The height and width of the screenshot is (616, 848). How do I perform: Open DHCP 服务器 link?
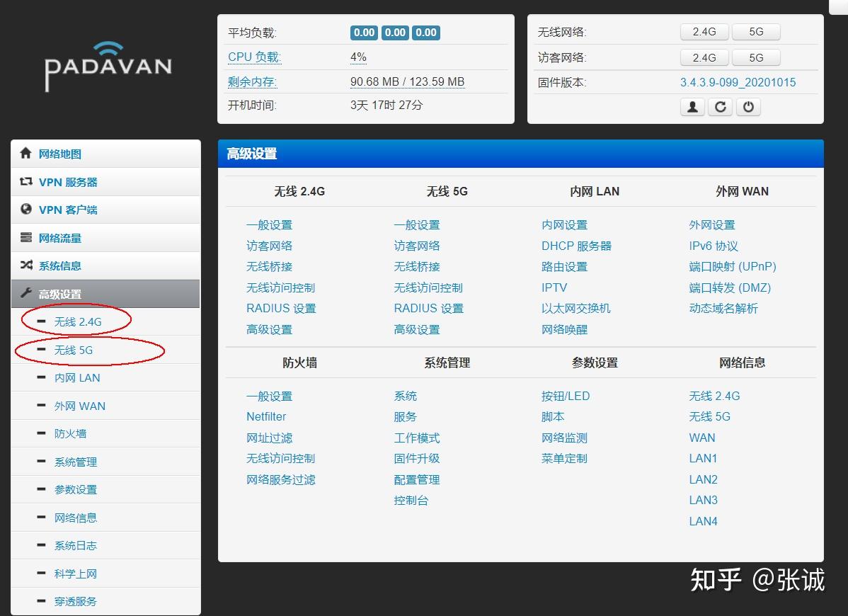point(576,246)
